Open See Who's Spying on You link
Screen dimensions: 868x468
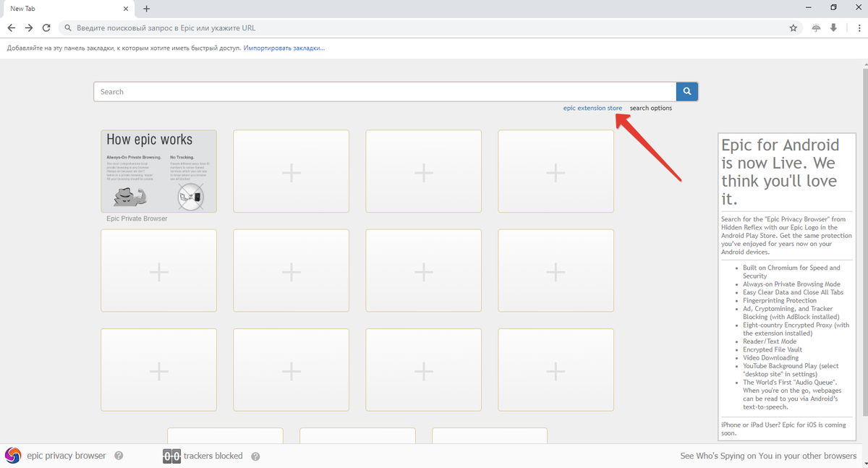[x=768, y=456]
